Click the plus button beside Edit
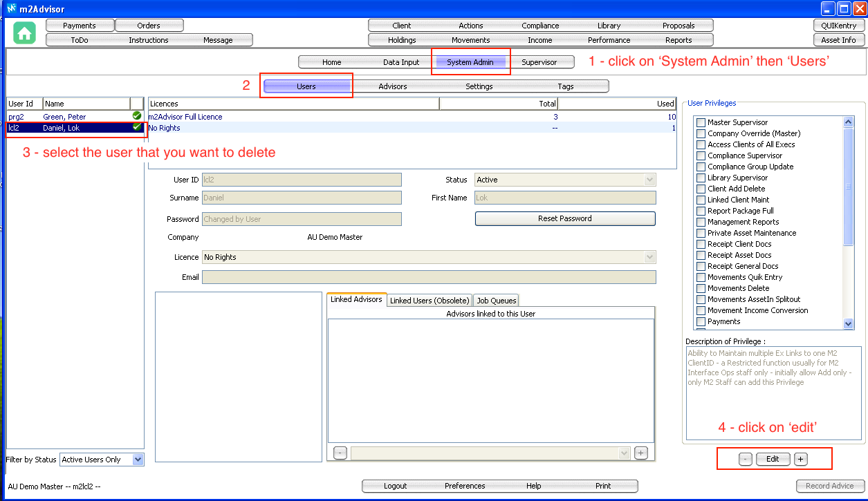Viewport: 868px width, 501px height. click(x=800, y=459)
